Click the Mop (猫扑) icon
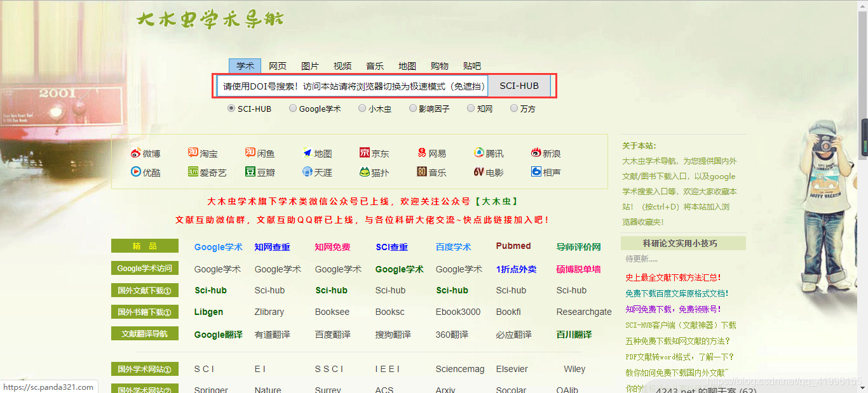The image size is (868, 393). coord(365,171)
